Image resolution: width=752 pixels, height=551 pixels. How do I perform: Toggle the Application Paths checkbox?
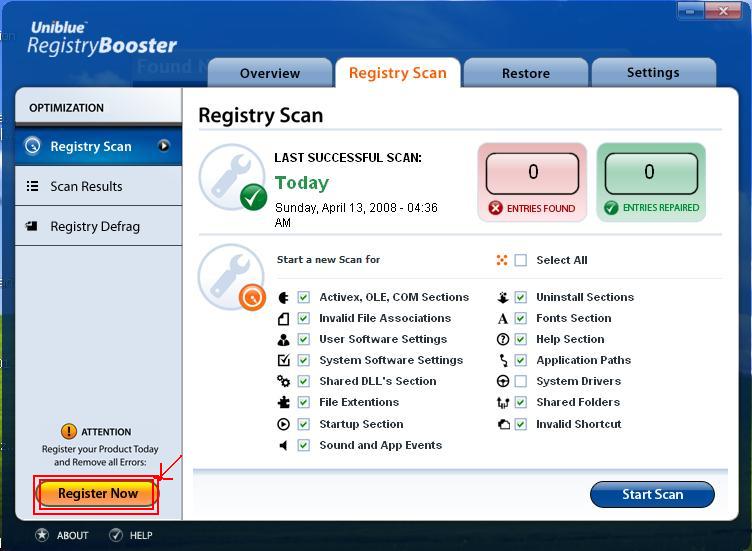tap(520, 360)
